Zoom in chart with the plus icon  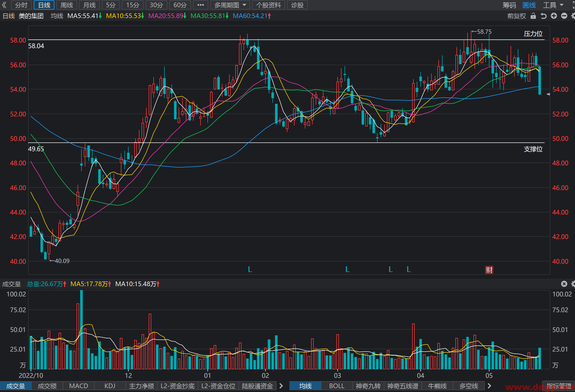point(554,16)
